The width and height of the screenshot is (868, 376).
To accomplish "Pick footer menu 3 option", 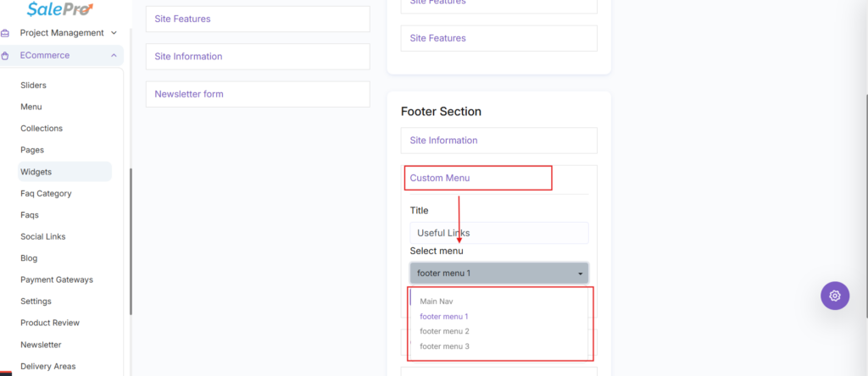I will (444, 346).
